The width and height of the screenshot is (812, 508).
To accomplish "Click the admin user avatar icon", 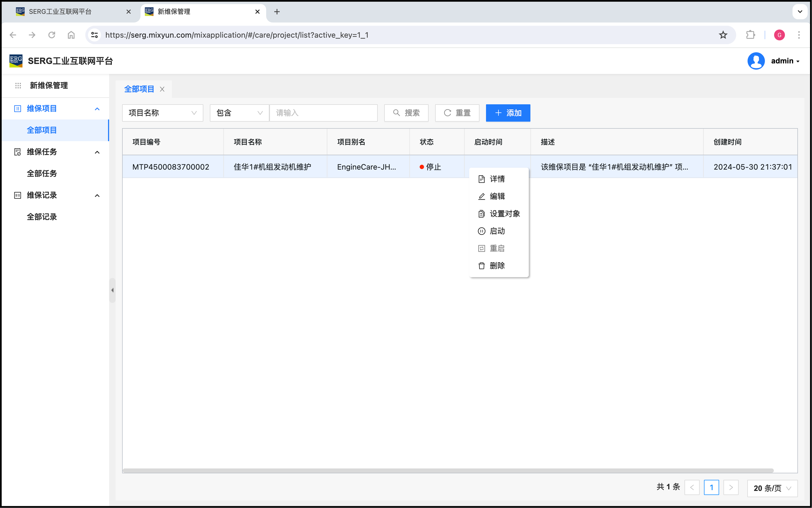I will pos(756,61).
